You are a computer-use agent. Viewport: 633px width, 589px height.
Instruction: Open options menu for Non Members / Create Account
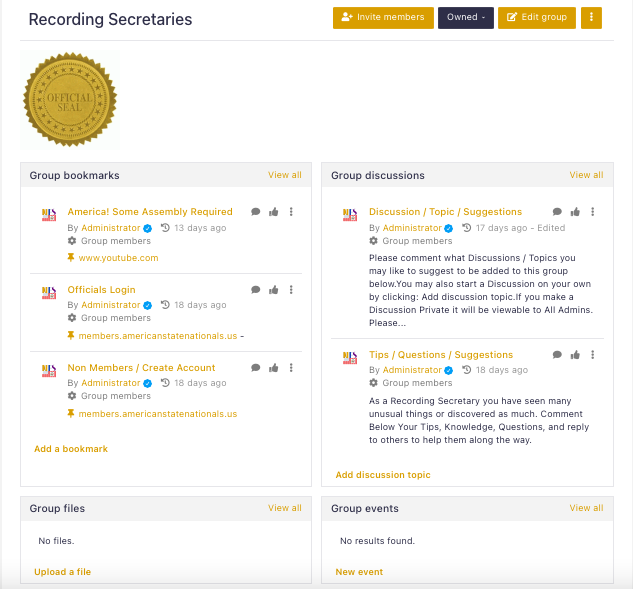tap(291, 367)
